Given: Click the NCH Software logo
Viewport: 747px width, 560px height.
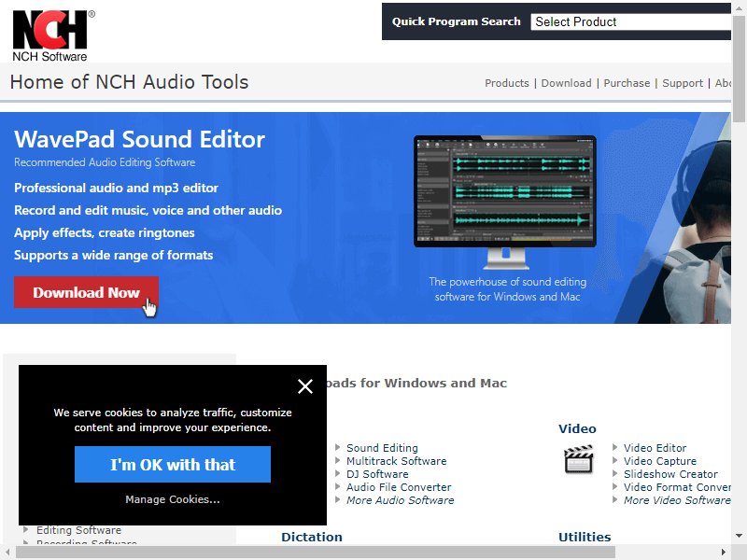Looking at the screenshot, I should (53, 35).
